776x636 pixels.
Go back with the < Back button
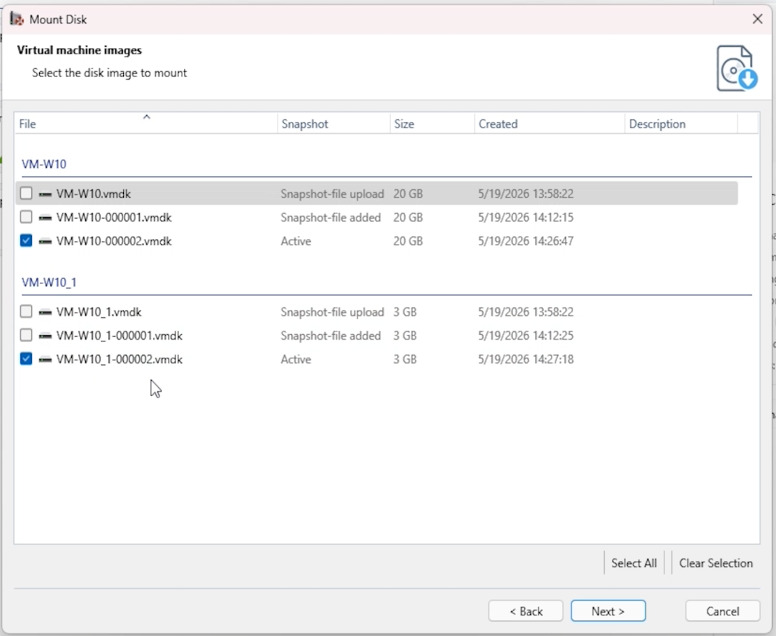click(526, 611)
